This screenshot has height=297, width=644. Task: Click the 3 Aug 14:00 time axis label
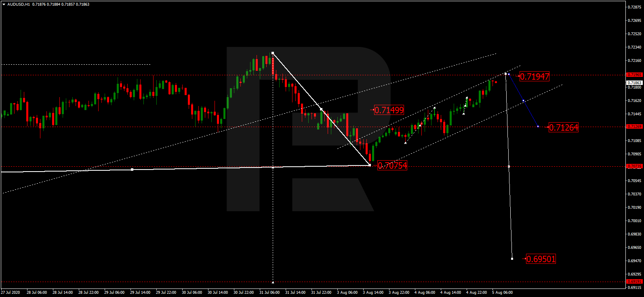click(x=373, y=293)
